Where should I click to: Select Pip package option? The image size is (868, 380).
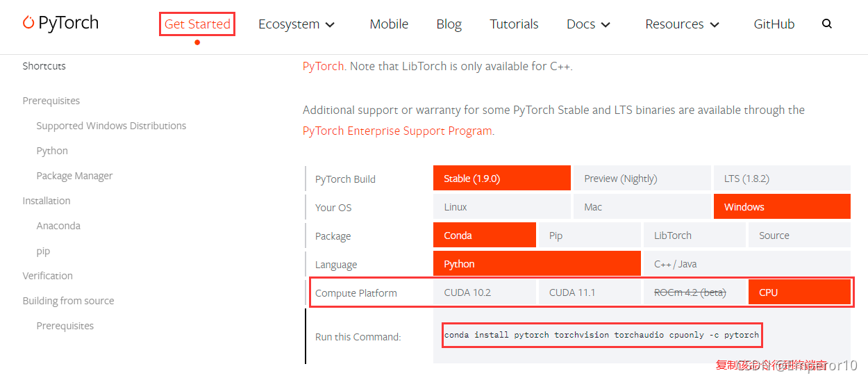tap(590, 236)
